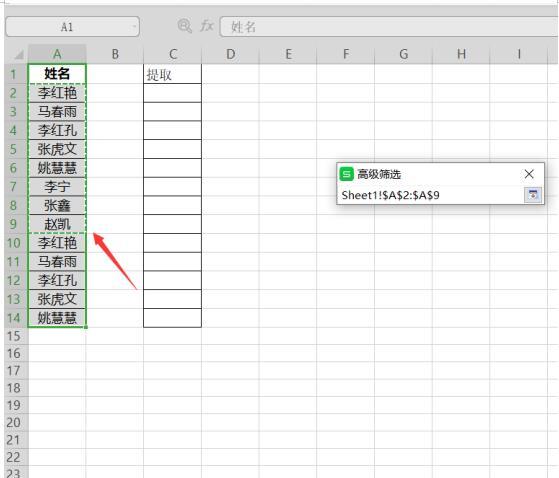The image size is (559, 478).
Task: Open the Name Box dropdown arrow
Action: point(134,26)
